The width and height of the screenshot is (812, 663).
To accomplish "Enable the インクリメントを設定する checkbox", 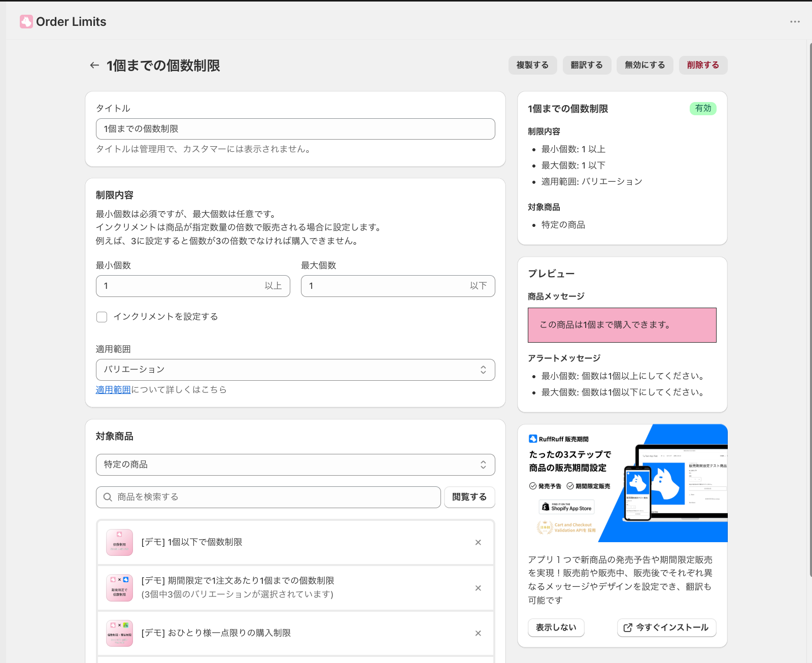I will 102,317.
